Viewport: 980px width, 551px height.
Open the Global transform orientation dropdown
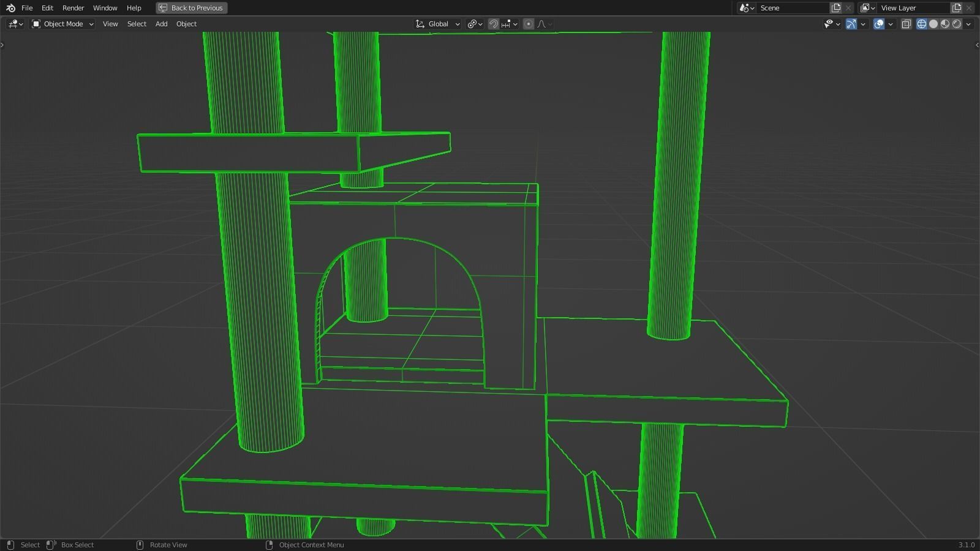point(437,24)
